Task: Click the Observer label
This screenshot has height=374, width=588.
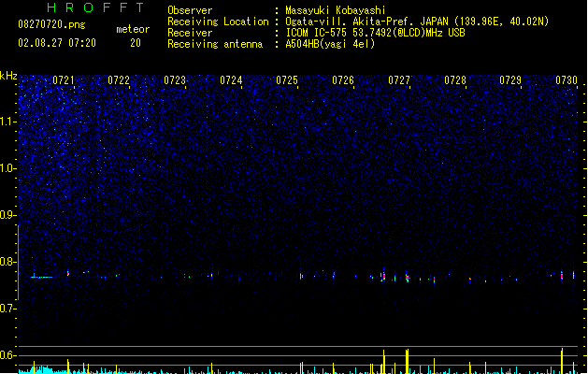Action: click(190, 10)
